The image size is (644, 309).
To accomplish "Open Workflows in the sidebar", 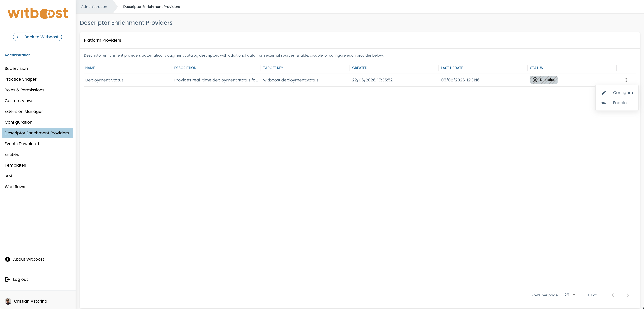I will click(15, 187).
